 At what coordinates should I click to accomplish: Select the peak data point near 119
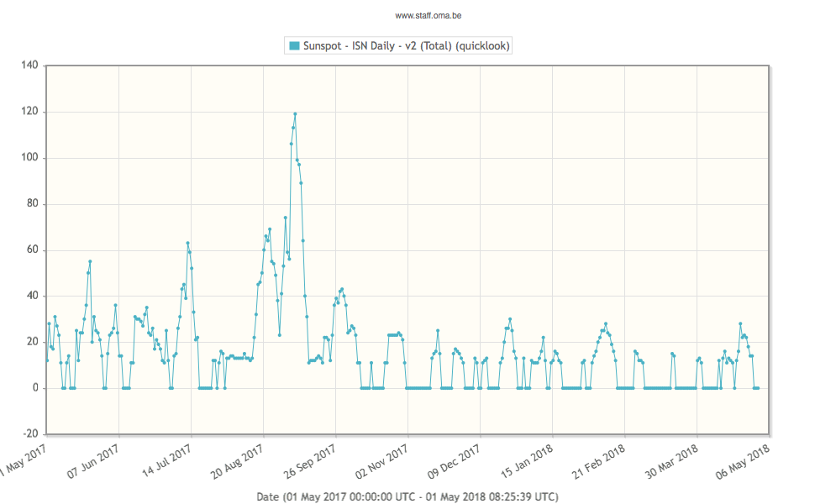[x=295, y=113]
